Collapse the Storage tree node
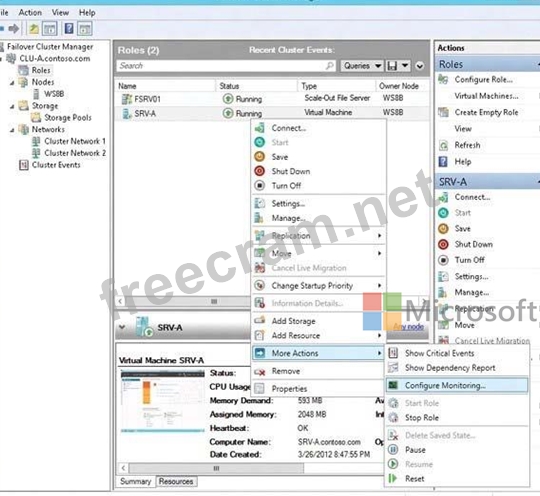The height and width of the screenshot is (496, 540). click(x=12, y=106)
